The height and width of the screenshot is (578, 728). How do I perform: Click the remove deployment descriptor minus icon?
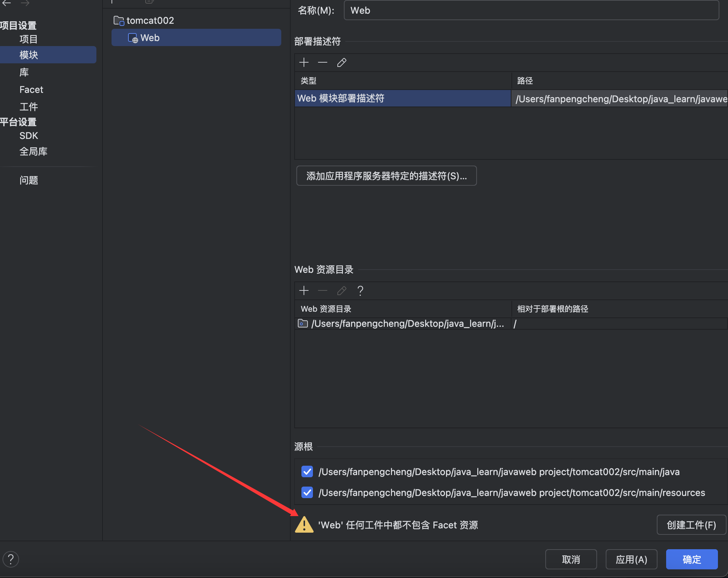[323, 63]
